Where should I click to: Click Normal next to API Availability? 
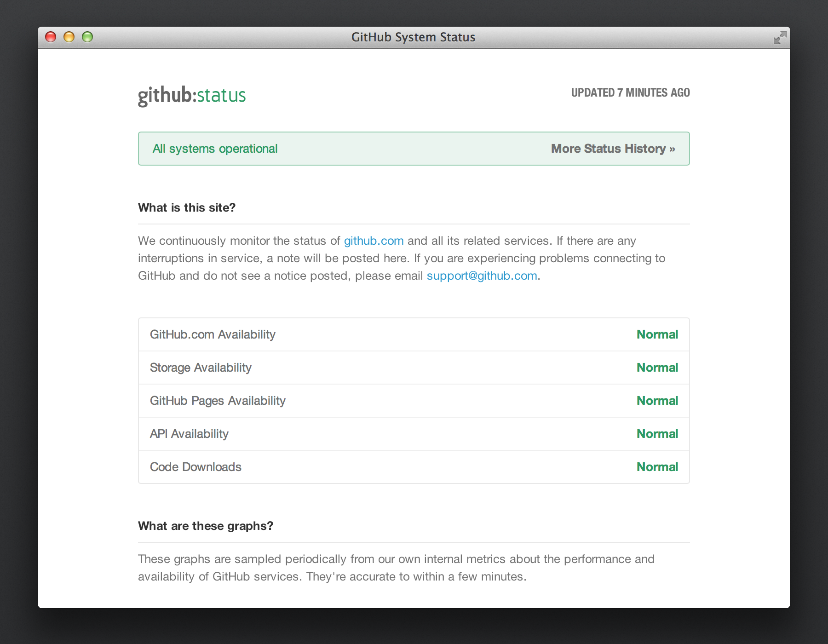[x=657, y=433]
